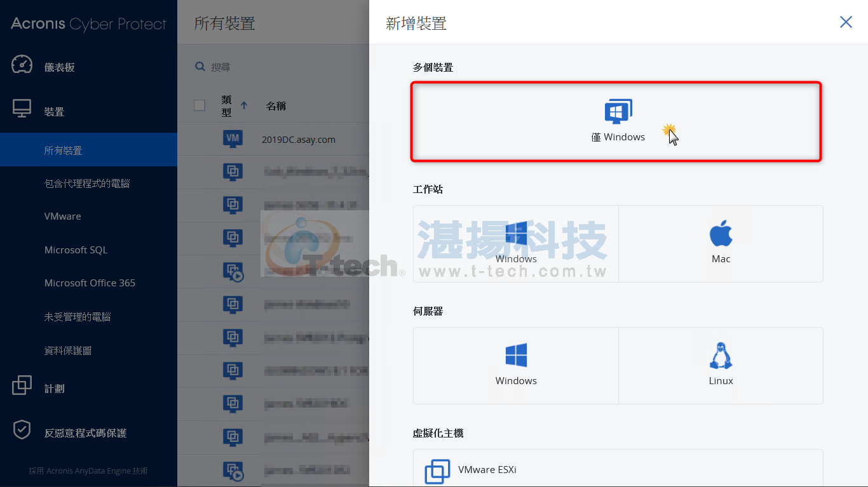Open Microsoft Office 365 menu item

click(x=88, y=283)
